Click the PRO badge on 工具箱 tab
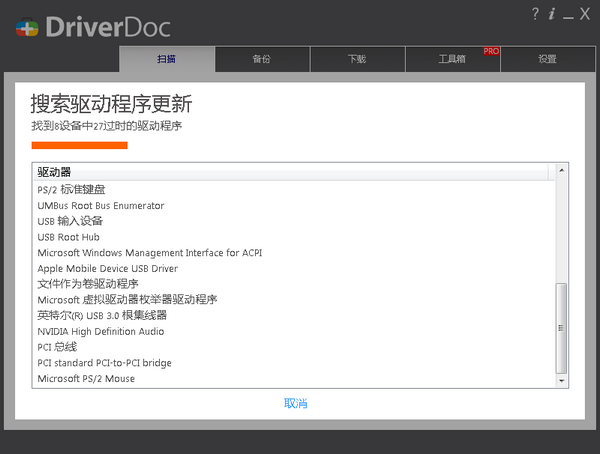Screen dimensions: 600x454 coord(490,51)
